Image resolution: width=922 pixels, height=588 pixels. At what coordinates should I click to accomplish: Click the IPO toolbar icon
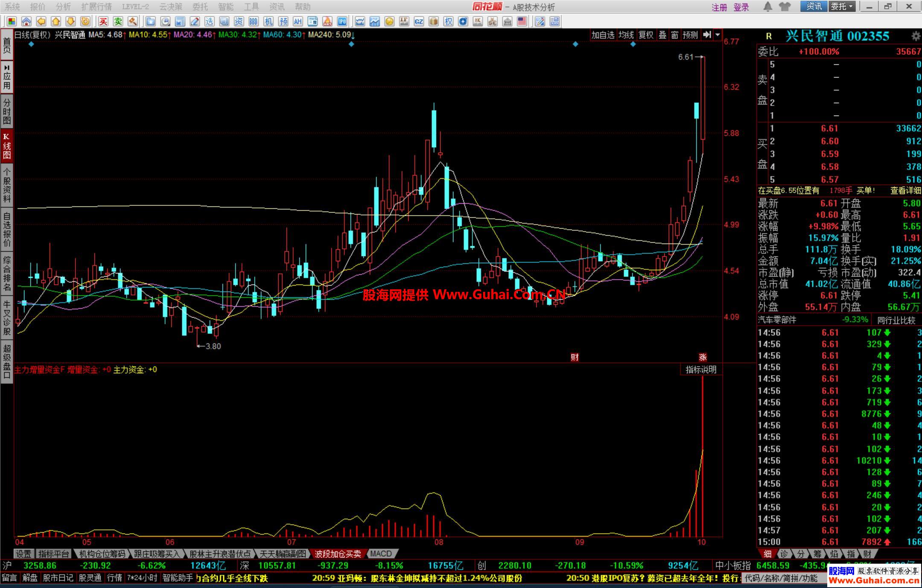click(342, 21)
